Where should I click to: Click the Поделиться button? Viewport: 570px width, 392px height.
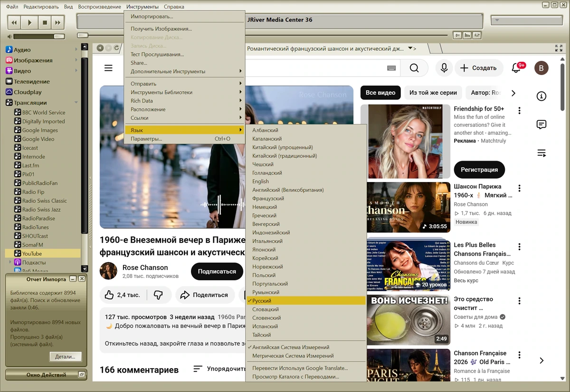pyautogui.click(x=205, y=295)
